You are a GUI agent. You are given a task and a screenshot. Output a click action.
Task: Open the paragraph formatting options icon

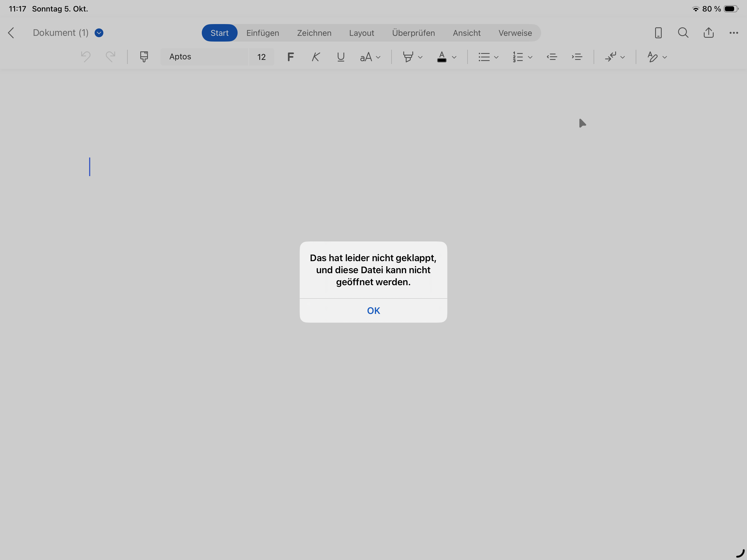pos(610,57)
